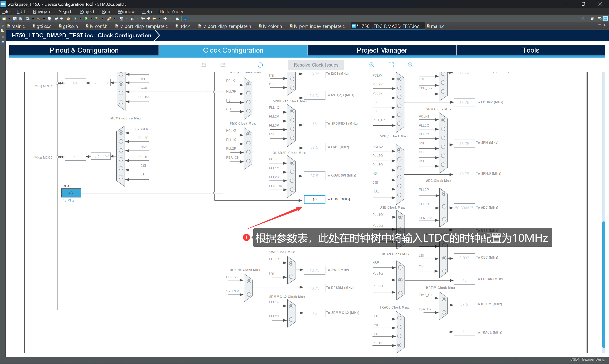Select the LTDC clock input field showing 10

point(314,199)
